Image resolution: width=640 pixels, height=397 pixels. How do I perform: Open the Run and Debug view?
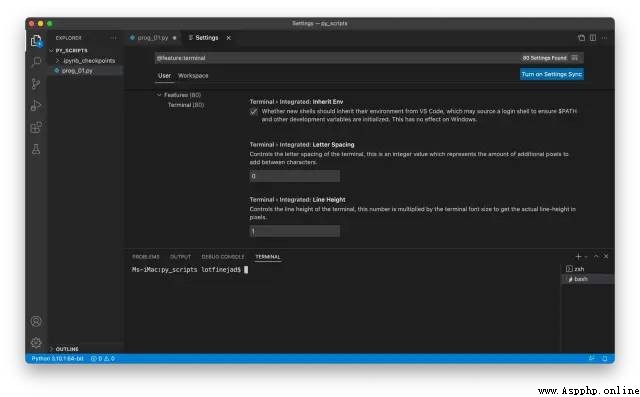click(36, 106)
